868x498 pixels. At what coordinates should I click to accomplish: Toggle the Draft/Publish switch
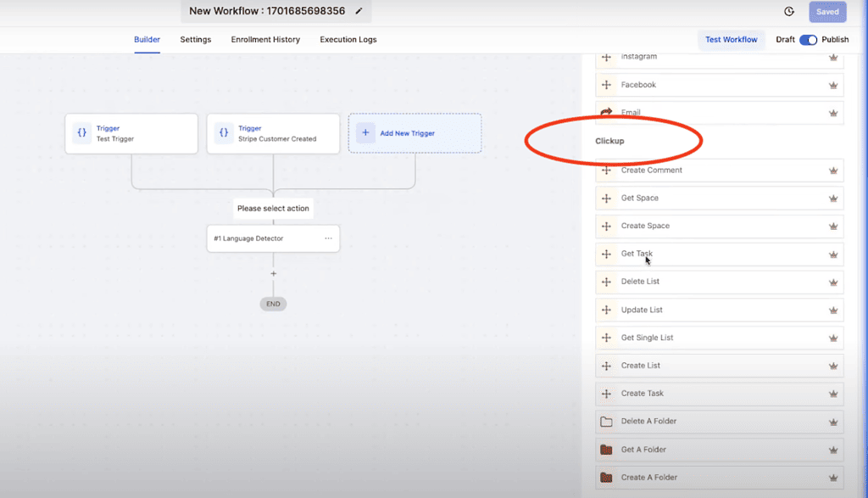[808, 40]
